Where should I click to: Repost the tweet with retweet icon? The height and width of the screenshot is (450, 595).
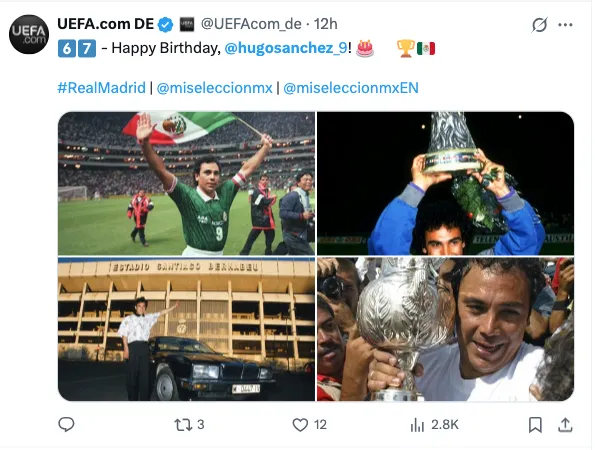[x=183, y=425]
